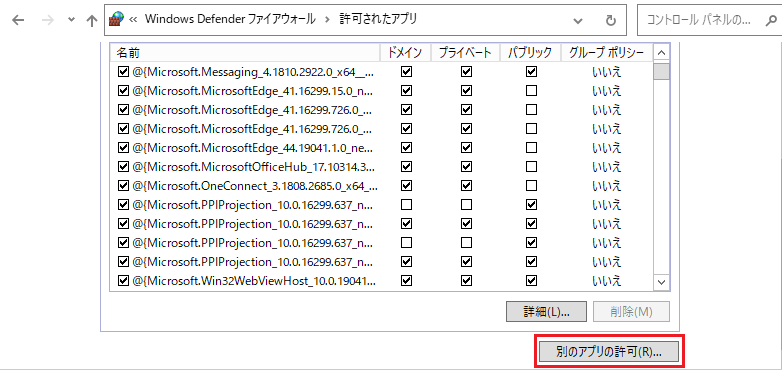Click いいえ in the Microsoft.Messaging row
The width and height of the screenshot is (783, 370).
(606, 72)
